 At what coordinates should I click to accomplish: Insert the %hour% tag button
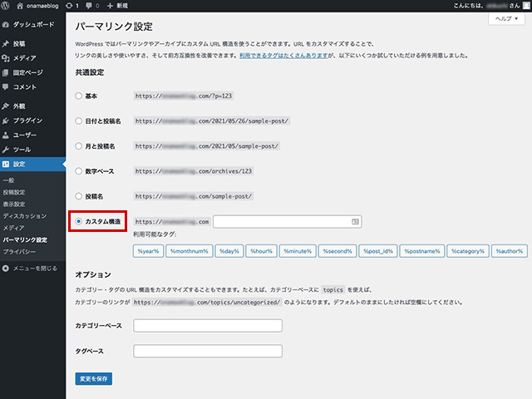(x=261, y=251)
